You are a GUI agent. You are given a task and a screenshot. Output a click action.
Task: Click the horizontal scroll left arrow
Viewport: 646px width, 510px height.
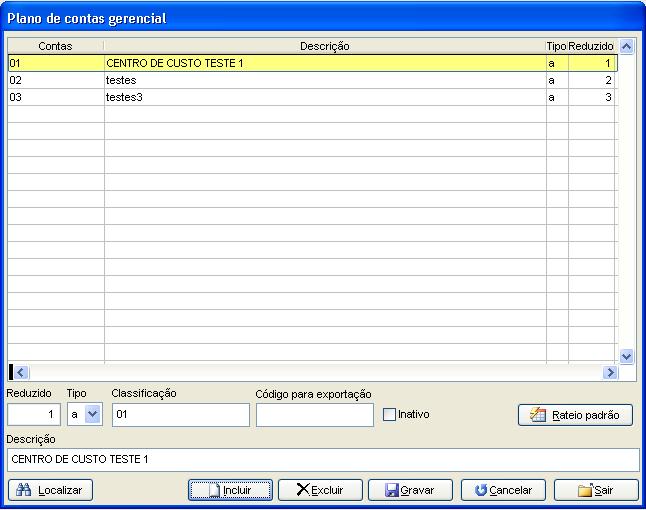pyautogui.click(x=21, y=372)
